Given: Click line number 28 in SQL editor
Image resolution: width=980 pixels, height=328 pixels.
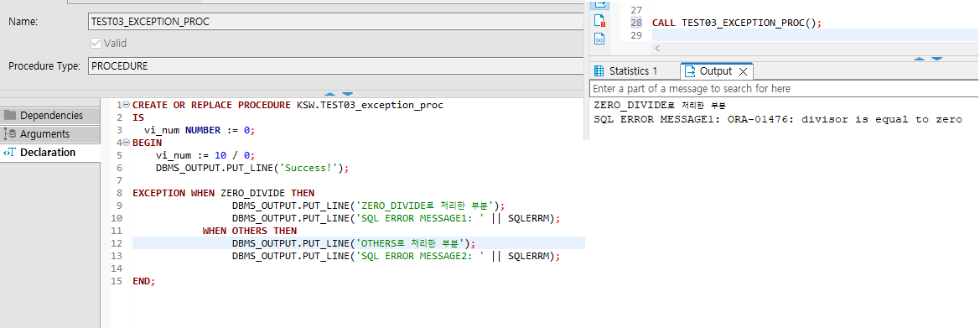Looking at the screenshot, I should point(636,23).
